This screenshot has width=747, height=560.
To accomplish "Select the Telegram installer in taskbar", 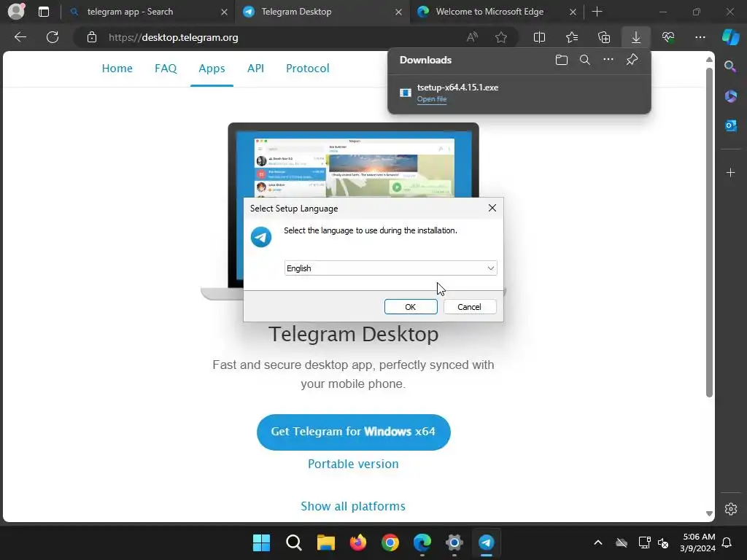I will pyautogui.click(x=487, y=542).
